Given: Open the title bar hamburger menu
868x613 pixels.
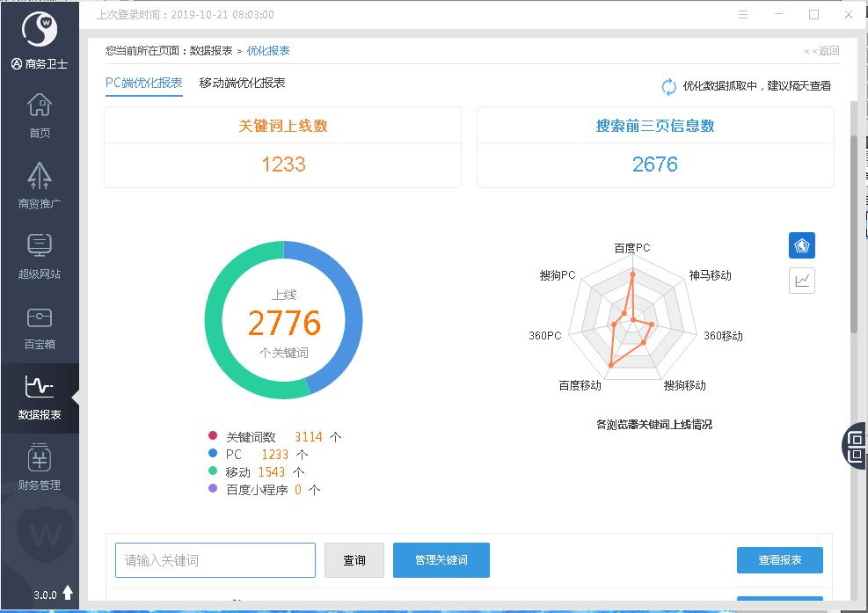Looking at the screenshot, I should [743, 15].
